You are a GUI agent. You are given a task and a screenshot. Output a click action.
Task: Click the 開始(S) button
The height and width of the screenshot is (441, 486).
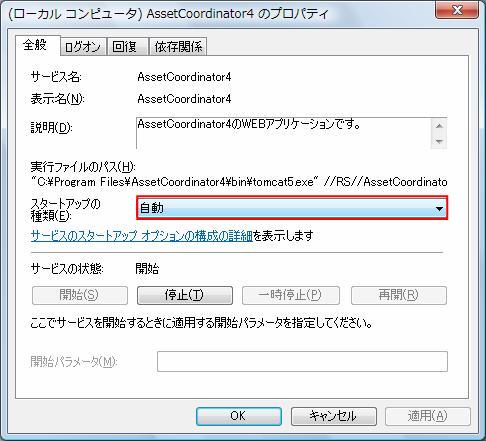pos(80,295)
